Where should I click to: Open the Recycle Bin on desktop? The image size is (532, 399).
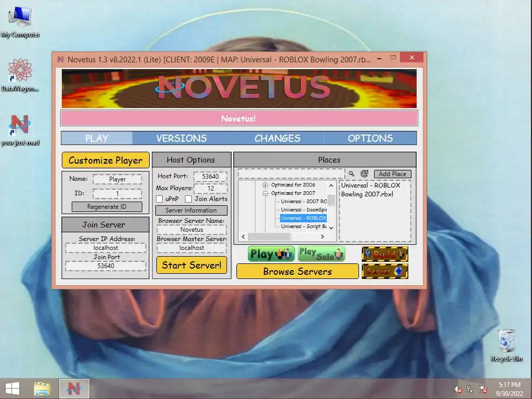506,345
